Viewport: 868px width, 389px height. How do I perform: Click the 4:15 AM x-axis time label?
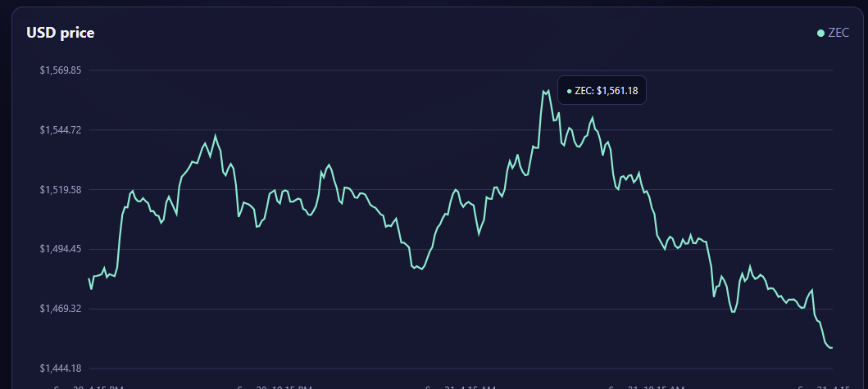pos(461,387)
